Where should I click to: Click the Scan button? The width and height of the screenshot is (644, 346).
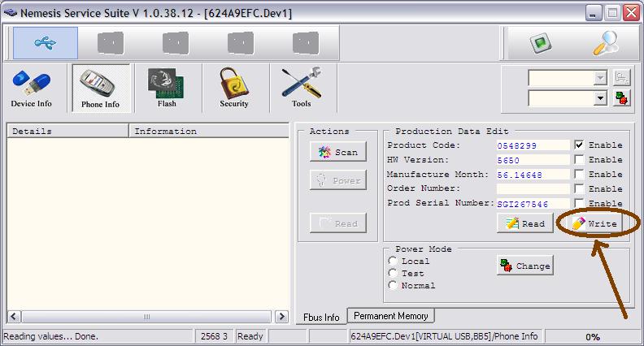click(338, 152)
